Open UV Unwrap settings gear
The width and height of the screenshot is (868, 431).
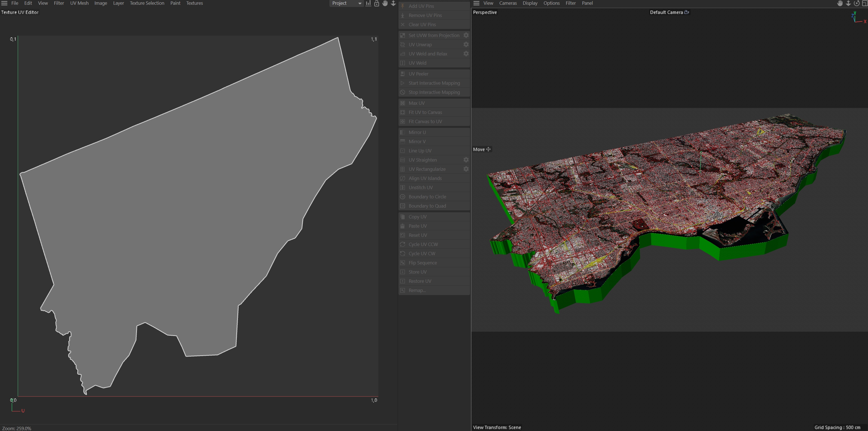(x=466, y=45)
